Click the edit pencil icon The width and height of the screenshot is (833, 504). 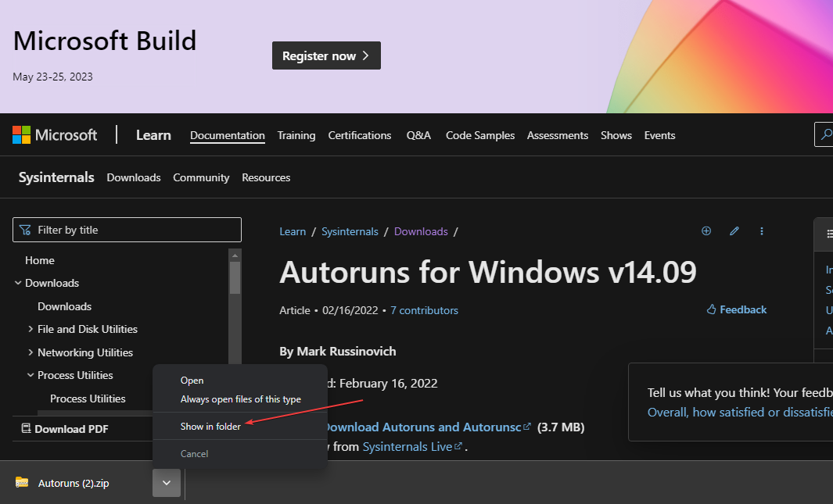click(734, 231)
